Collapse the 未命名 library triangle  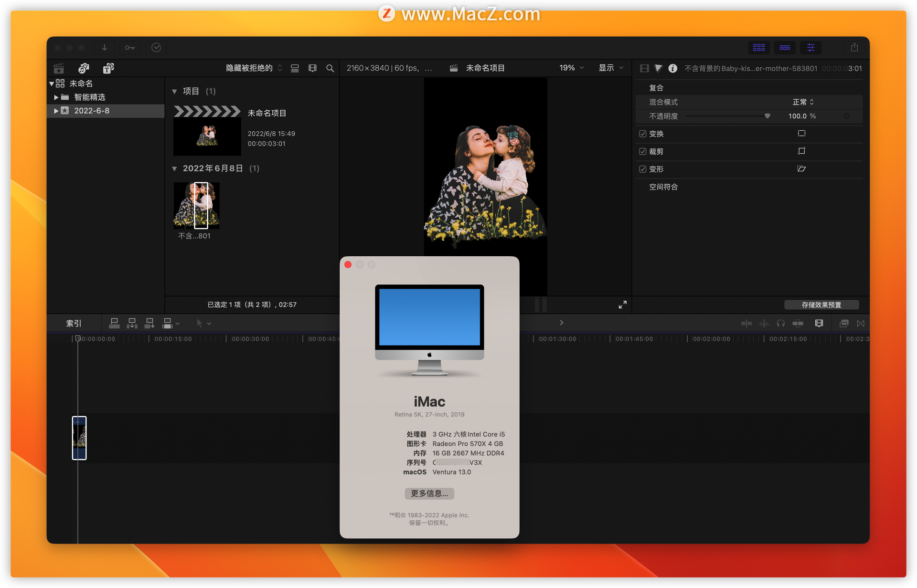coord(52,84)
